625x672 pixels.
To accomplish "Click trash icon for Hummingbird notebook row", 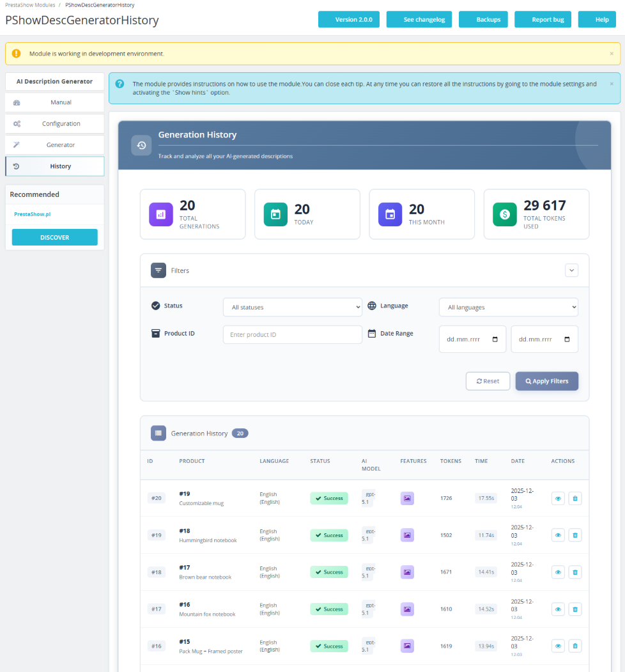I will 575,535.
